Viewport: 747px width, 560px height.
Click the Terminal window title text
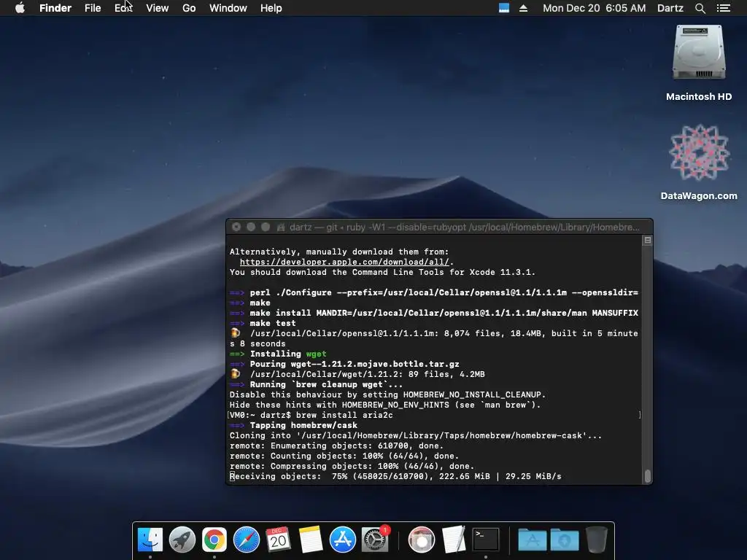pyautogui.click(x=465, y=227)
